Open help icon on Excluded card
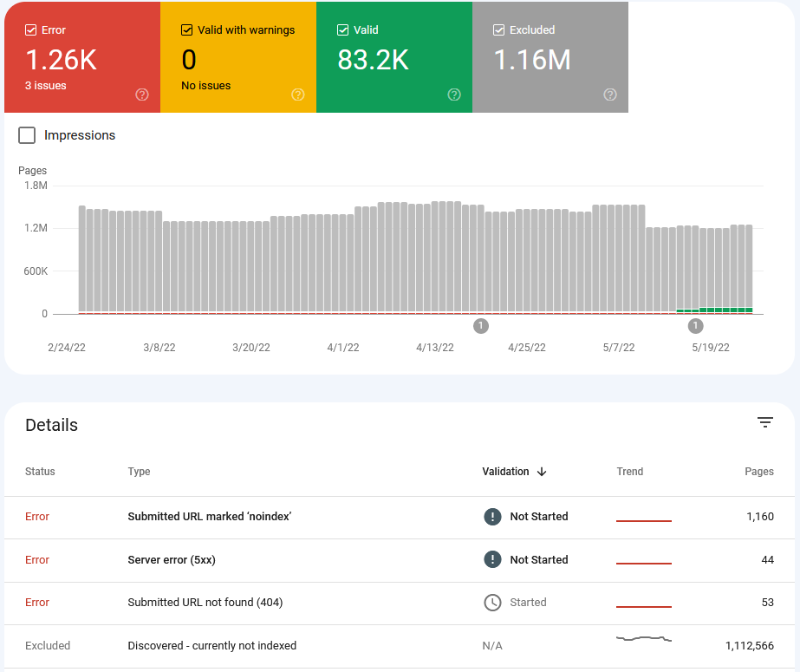The width and height of the screenshot is (800, 672). point(610,95)
